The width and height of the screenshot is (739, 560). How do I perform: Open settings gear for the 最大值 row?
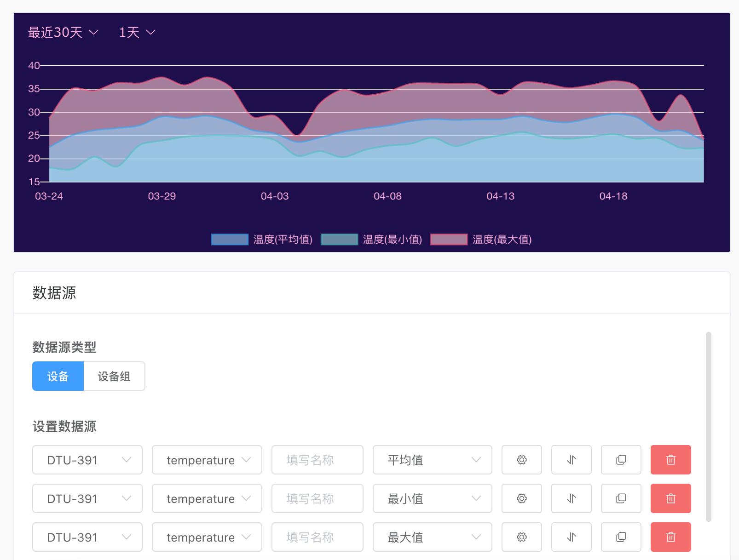point(521,537)
